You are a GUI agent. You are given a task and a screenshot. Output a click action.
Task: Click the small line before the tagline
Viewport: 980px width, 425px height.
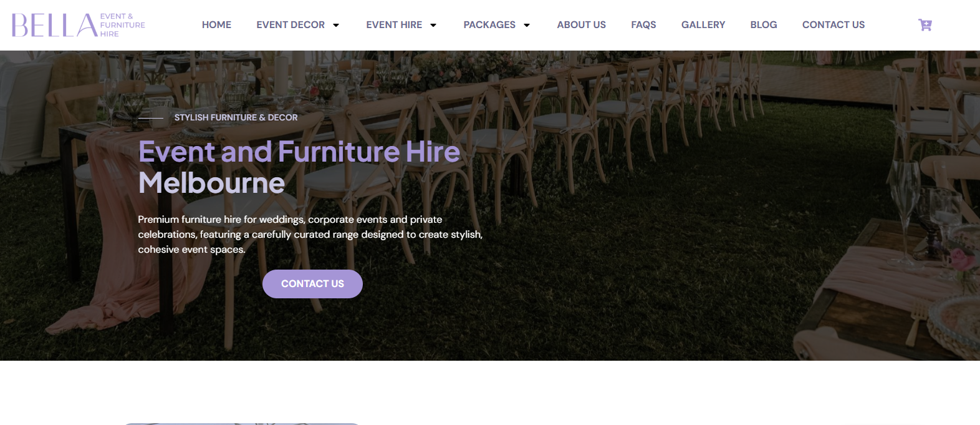(150, 118)
